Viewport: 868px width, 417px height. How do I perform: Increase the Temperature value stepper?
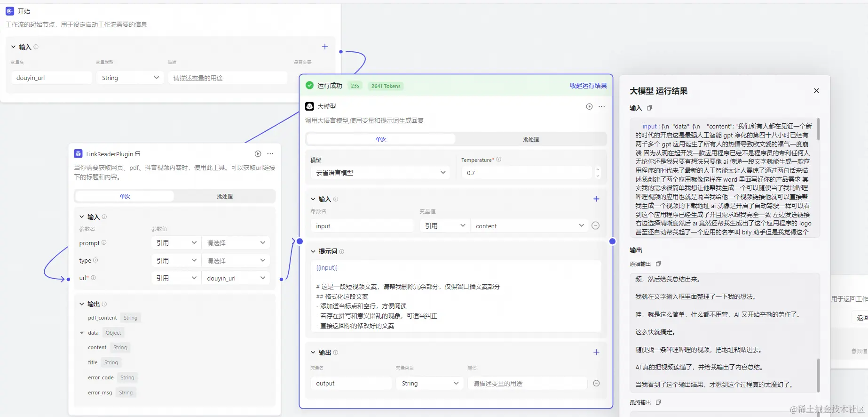click(598, 170)
